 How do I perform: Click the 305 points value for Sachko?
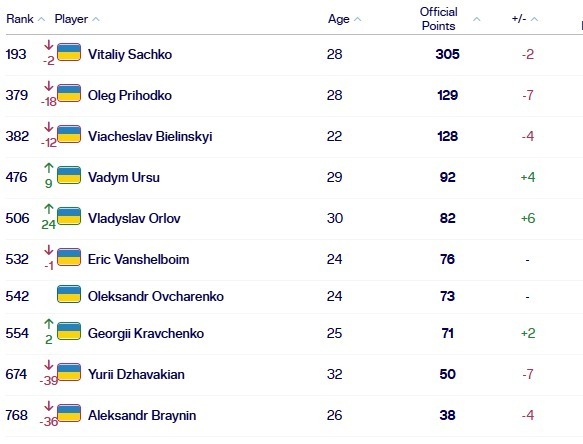[x=447, y=54]
